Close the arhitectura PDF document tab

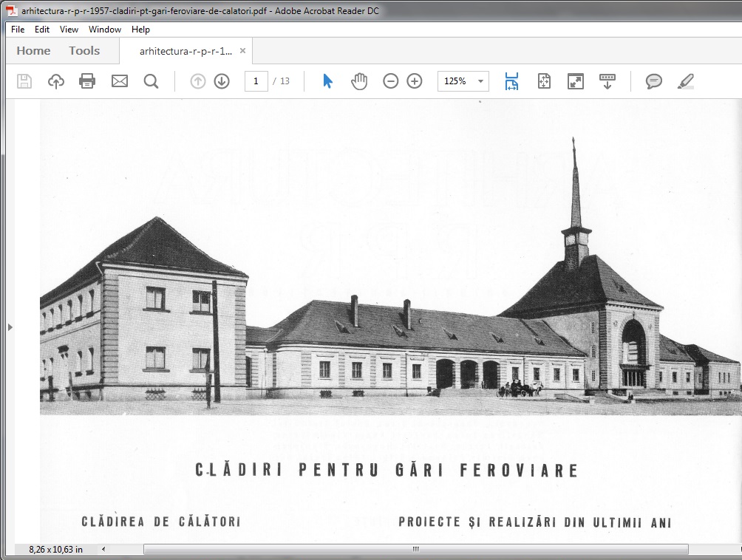click(242, 52)
